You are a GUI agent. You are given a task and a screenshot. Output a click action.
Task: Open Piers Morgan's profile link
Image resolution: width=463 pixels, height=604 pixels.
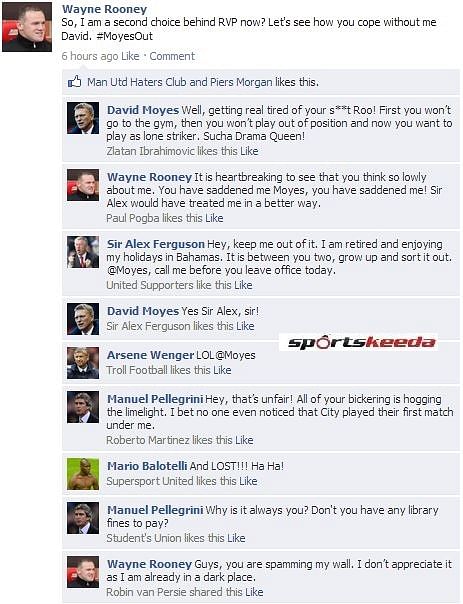click(241, 82)
